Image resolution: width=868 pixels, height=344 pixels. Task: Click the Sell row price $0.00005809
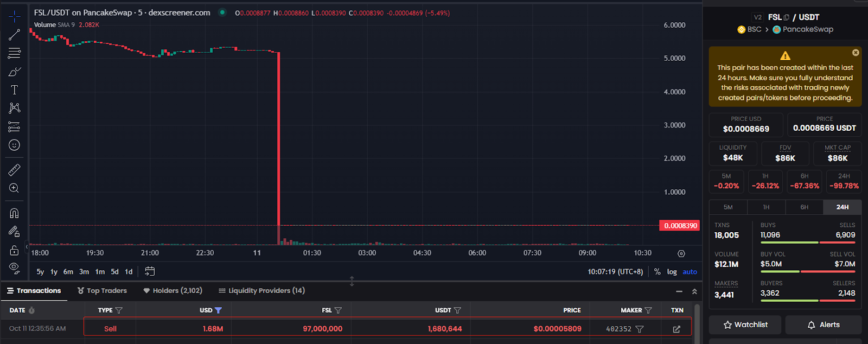coord(557,329)
